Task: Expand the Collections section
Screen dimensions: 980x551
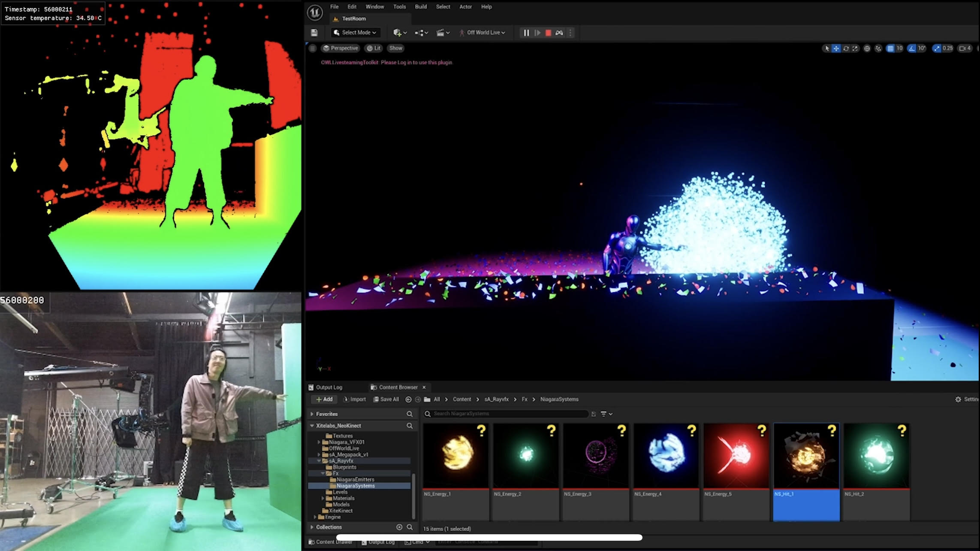Action: click(x=312, y=527)
